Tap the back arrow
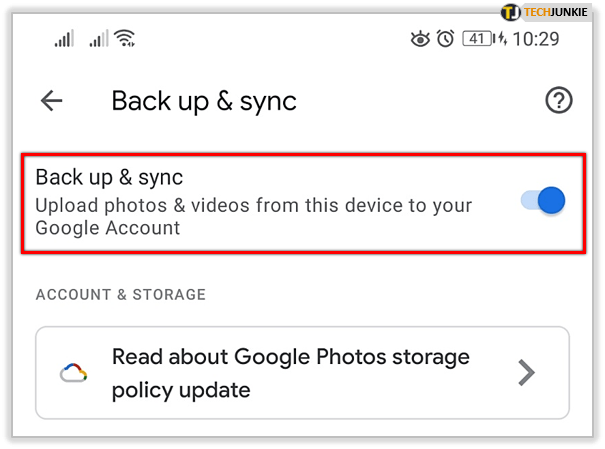 click(x=51, y=101)
